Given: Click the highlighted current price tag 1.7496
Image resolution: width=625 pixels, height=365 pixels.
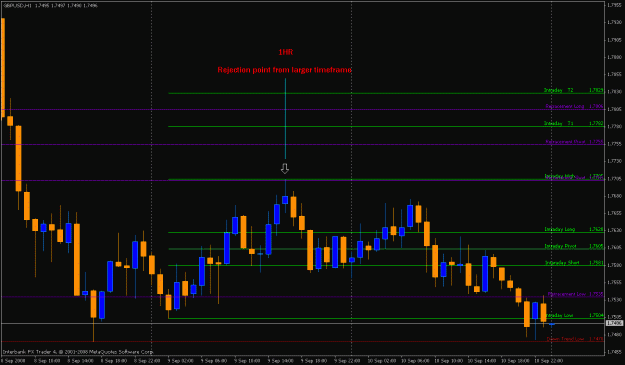Looking at the screenshot, I should (614, 323).
